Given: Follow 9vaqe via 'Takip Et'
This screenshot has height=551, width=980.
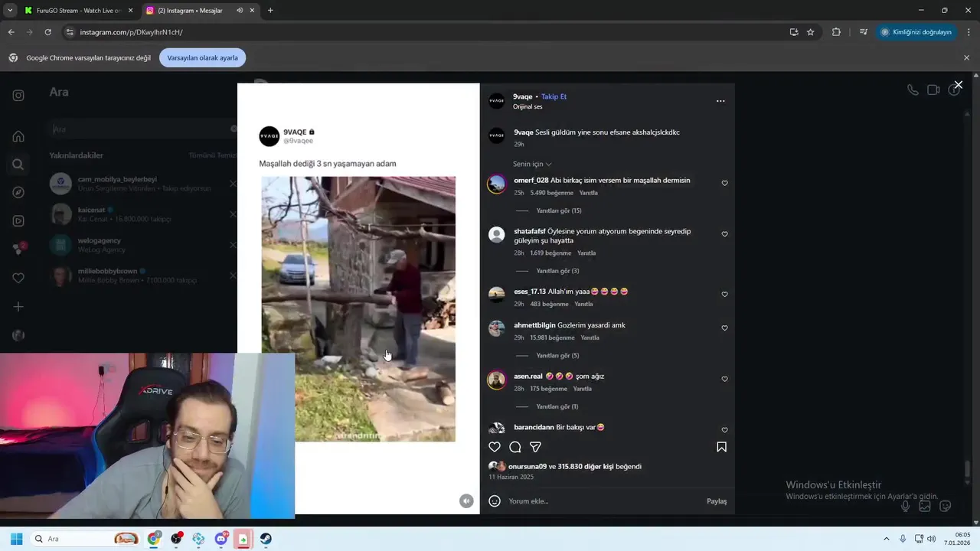Looking at the screenshot, I should pyautogui.click(x=554, y=96).
